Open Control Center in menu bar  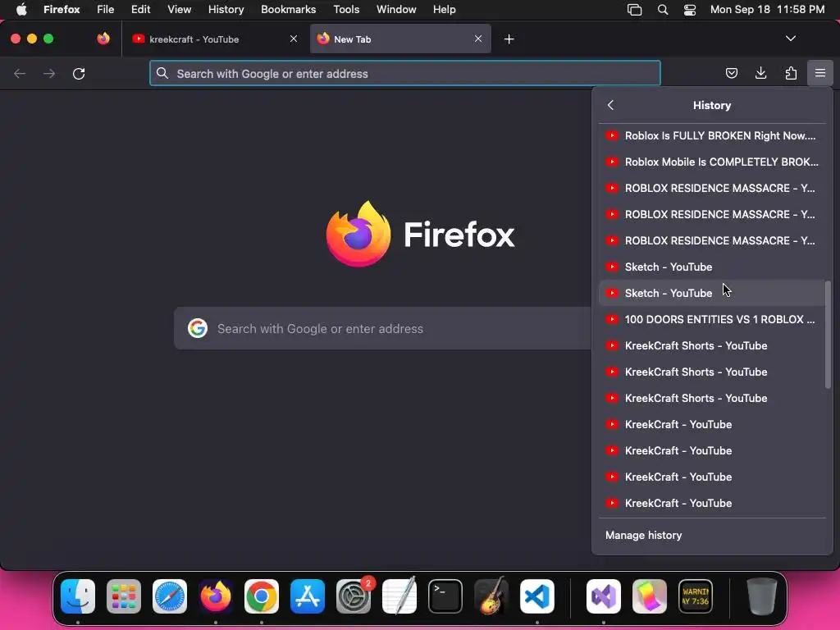point(689,10)
